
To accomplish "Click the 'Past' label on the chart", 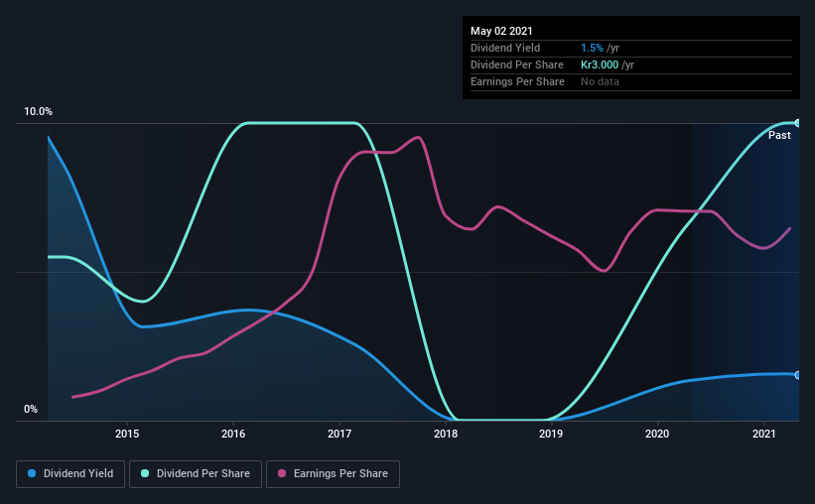I will (x=779, y=135).
